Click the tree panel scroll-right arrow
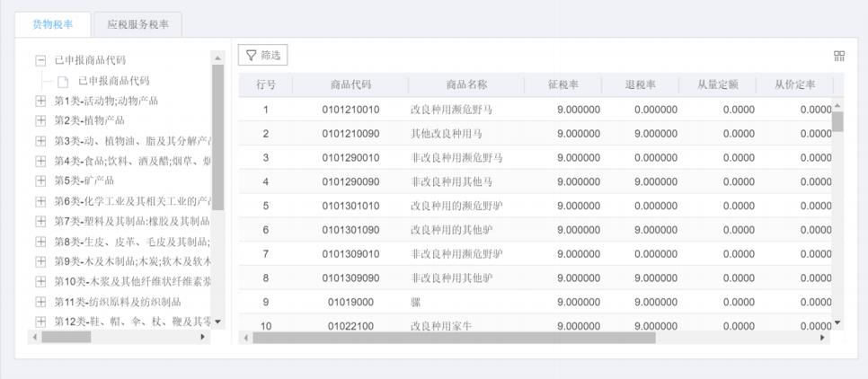 [203, 337]
